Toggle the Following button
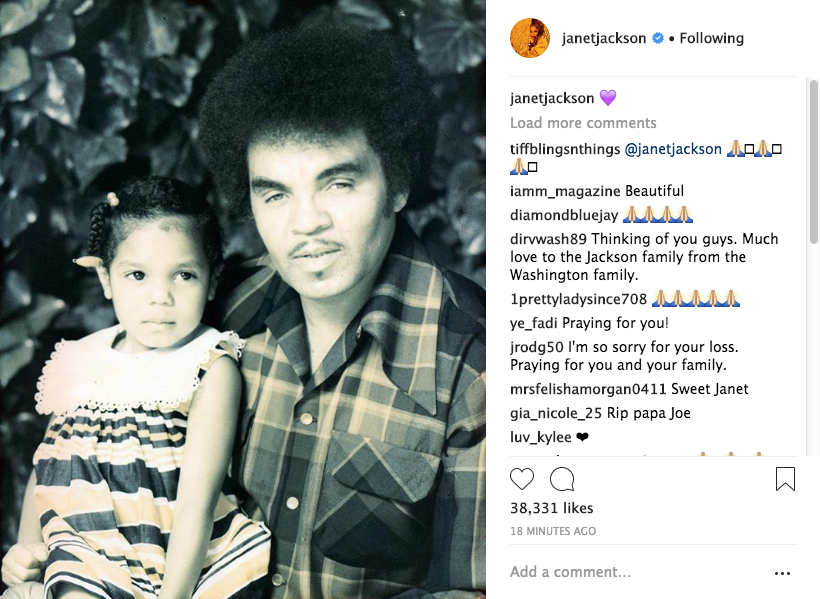The width and height of the screenshot is (820, 599). click(712, 38)
